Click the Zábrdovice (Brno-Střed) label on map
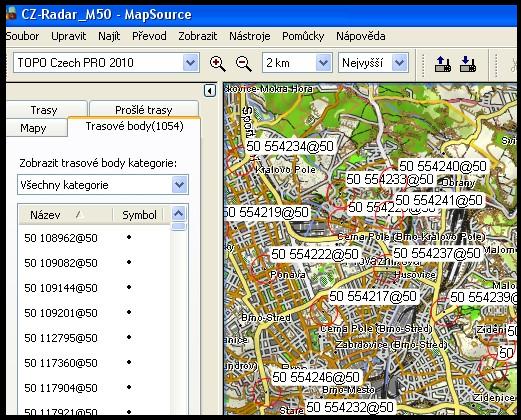 tap(391, 344)
